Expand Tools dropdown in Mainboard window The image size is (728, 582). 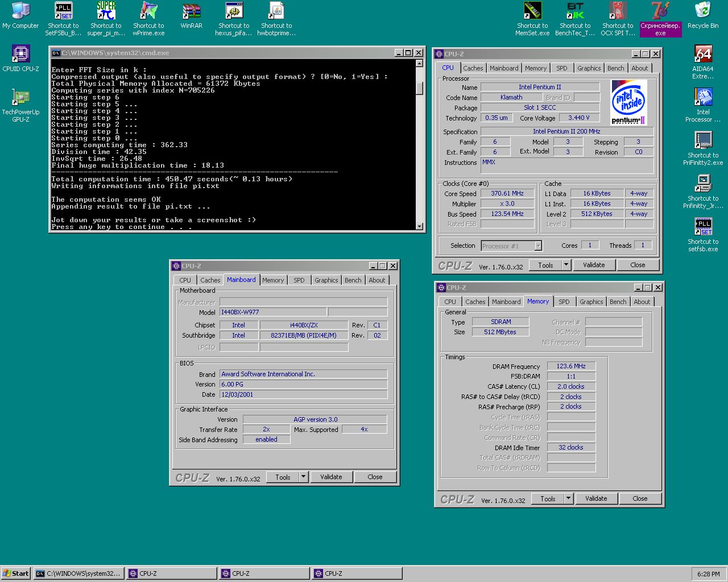[x=303, y=477]
